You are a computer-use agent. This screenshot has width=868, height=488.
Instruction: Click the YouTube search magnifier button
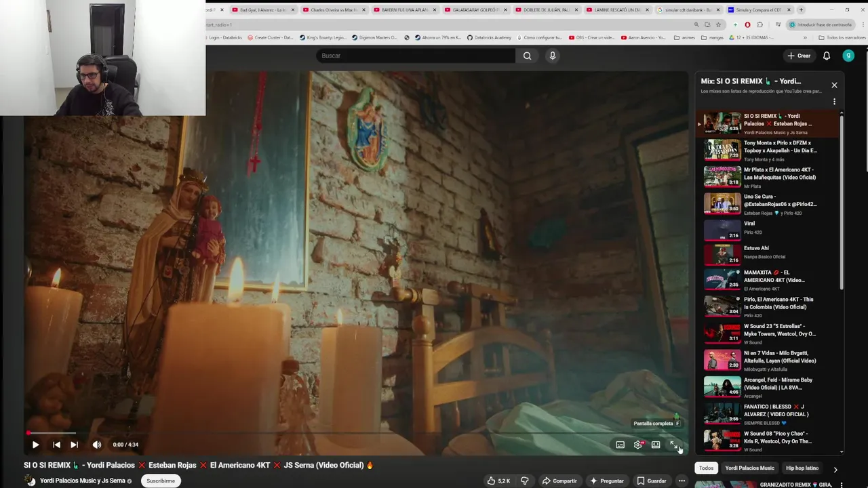tap(527, 56)
